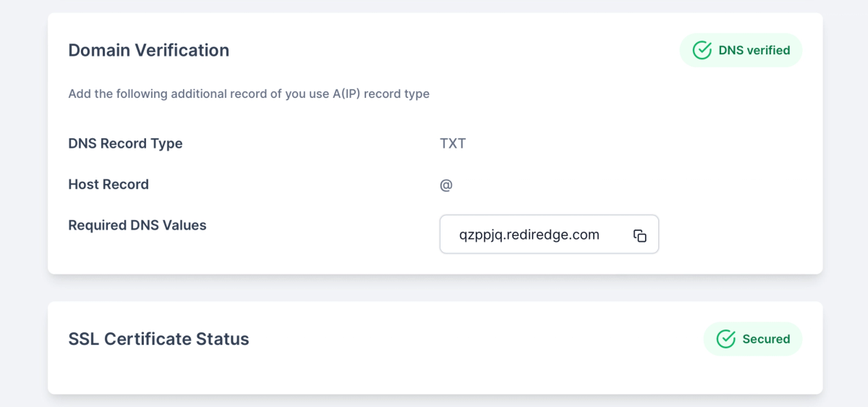Click the DNS verified checkmark icon
The height and width of the screenshot is (407, 868).
tap(702, 50)
